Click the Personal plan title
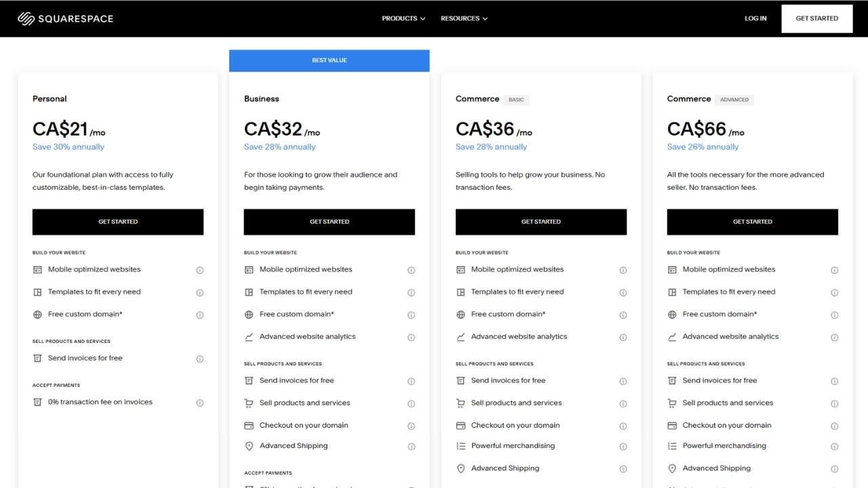The height and width of the screenshot is (488, 868). (50, 99)
